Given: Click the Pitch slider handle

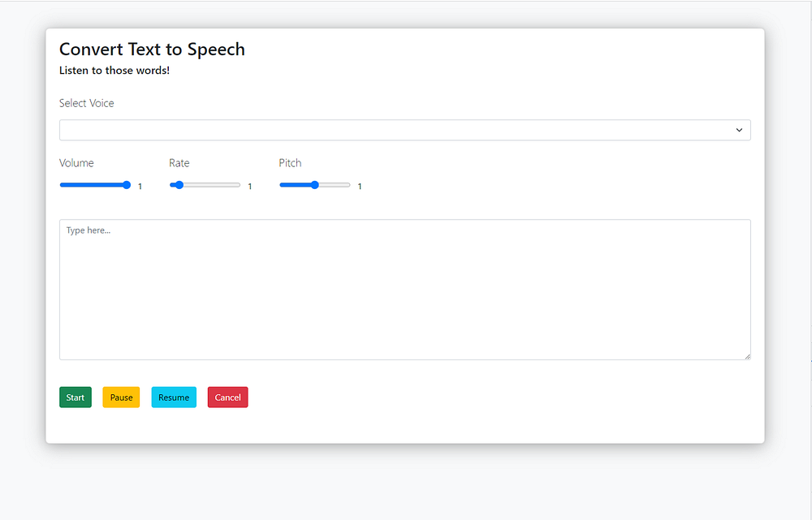Looking at the screenshot, I should (315, 185).
